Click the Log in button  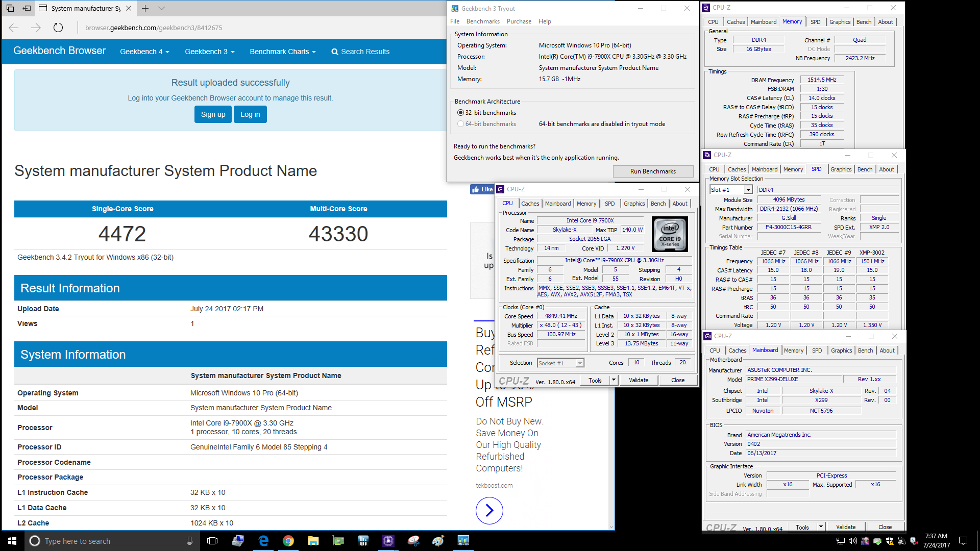250,114
